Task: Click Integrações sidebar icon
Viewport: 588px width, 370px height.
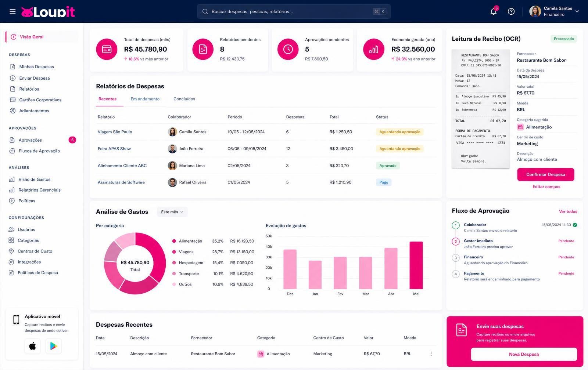Action: (11, 262)
